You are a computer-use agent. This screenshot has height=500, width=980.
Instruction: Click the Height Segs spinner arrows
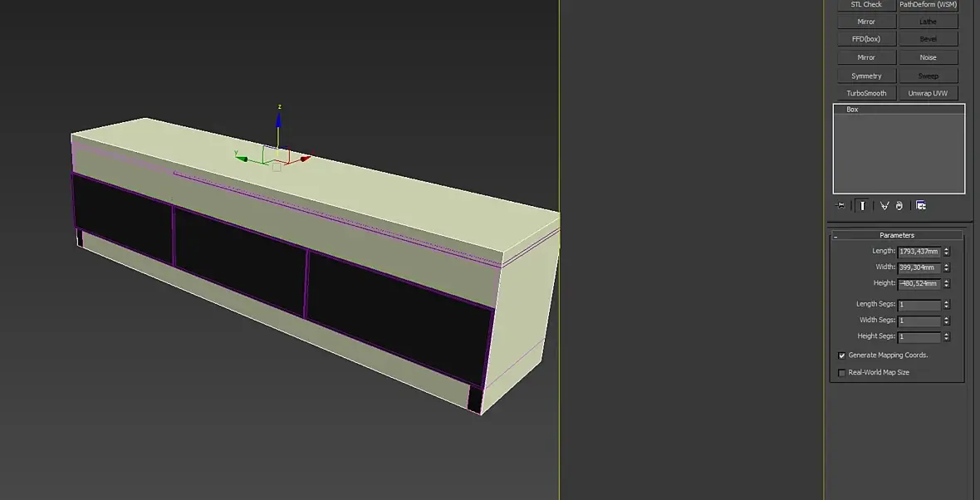pyautogui.click(x=946, y=337)
